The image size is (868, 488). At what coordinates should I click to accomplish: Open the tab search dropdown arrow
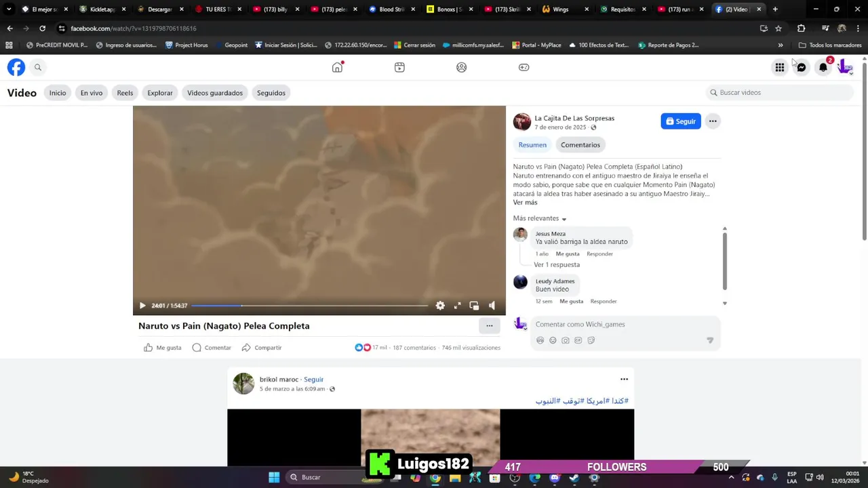(x=9, y=9)
